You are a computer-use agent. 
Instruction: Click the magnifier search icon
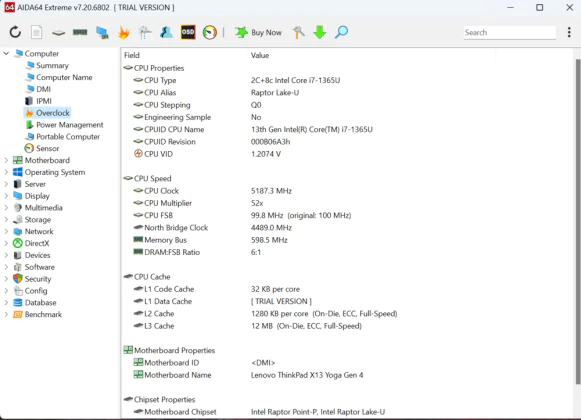click(341, 32)
